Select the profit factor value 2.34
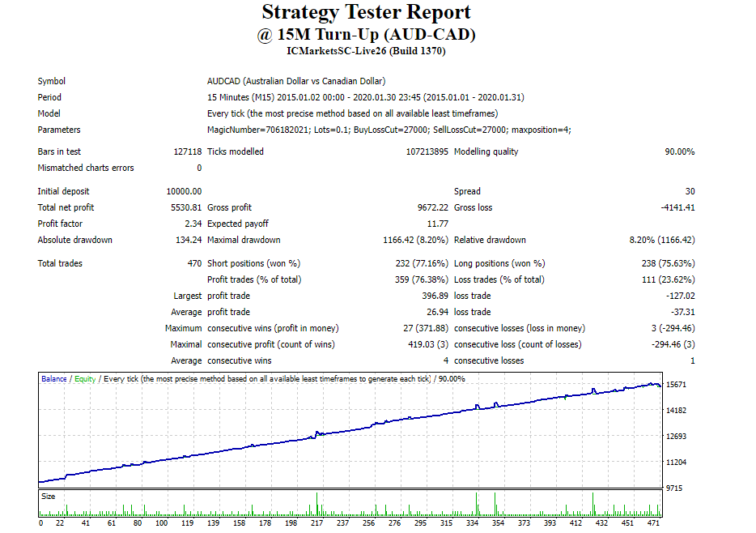 [x=193, y=224]
